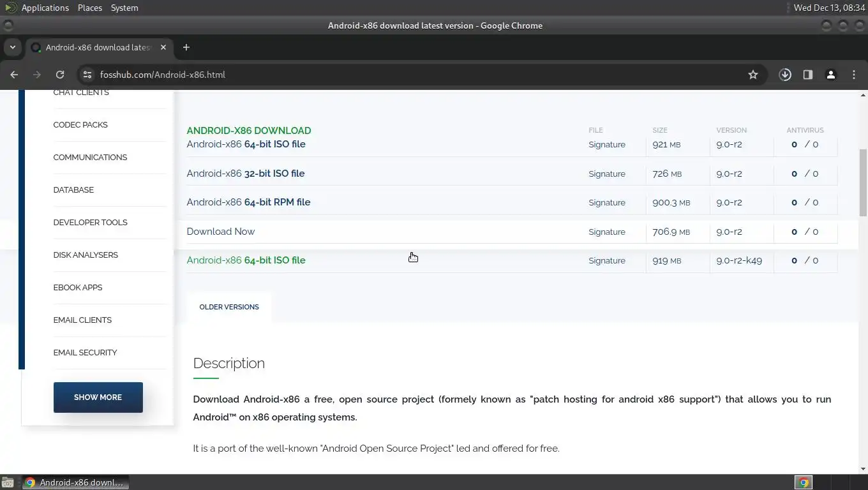Image resolution: width=868 pixels, height=490 pixels.
Task: Click the Download Now link
Action: 220,232
